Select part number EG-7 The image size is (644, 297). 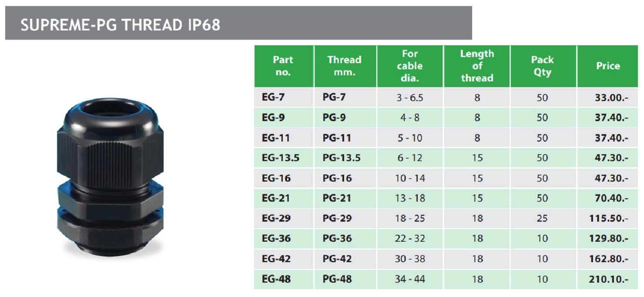pos(273,98)
